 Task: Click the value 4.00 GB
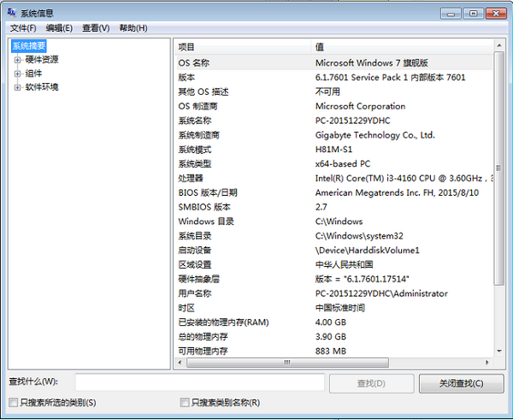(330, 322)
